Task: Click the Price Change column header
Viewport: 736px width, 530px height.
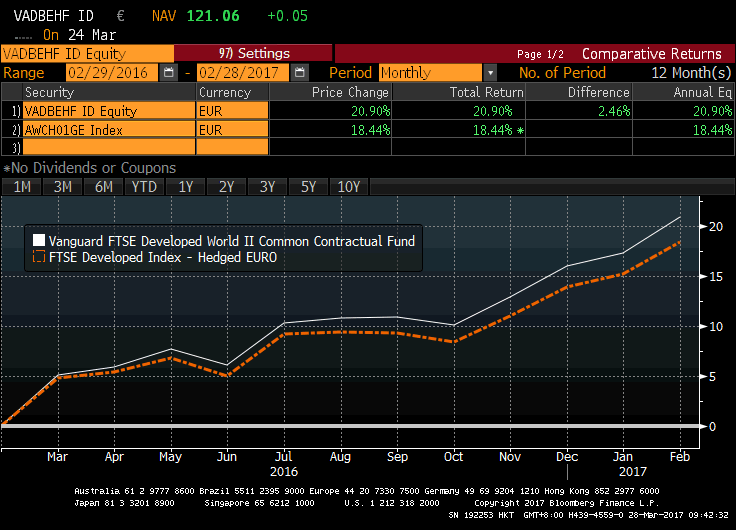Action: (x=330, y=92)
